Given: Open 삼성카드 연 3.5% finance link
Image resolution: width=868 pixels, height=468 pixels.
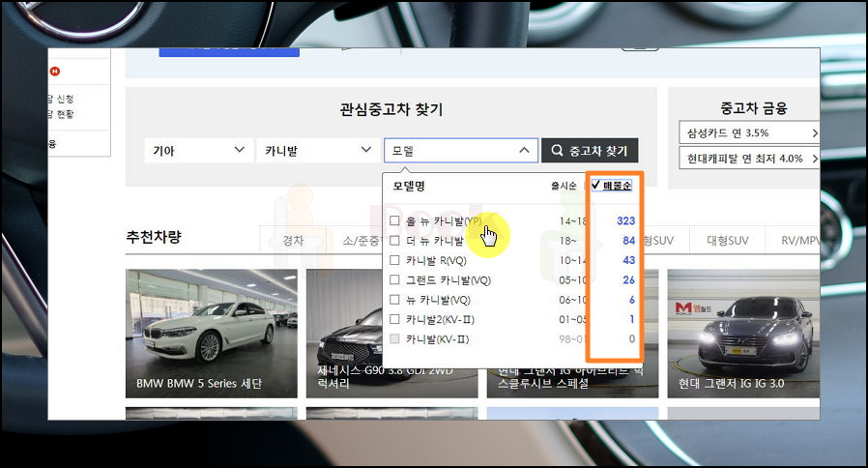Looking at the screenshot, I should click(749, 132).
